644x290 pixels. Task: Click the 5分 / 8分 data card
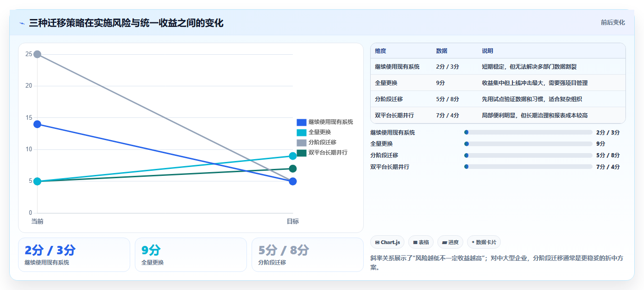pyautogui.click(x=308, y=255)
